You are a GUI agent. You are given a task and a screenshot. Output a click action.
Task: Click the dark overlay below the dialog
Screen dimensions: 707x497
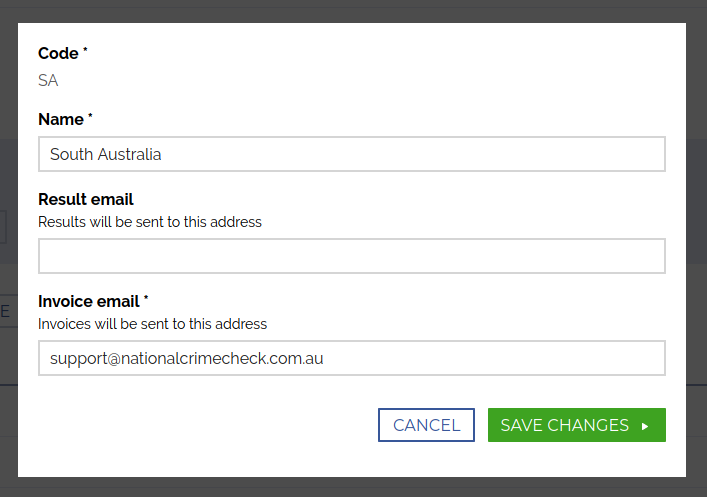[x=350, y=486]
